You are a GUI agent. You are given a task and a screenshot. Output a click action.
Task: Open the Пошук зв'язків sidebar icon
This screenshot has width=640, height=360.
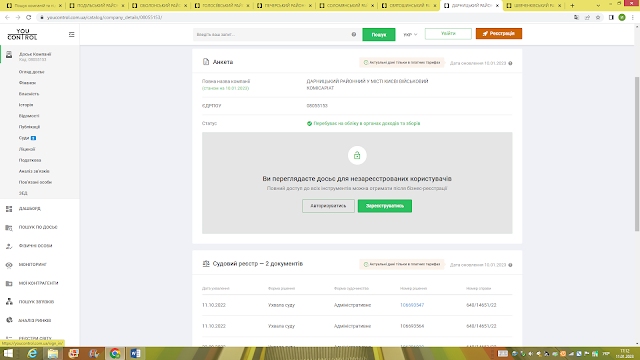[9, 302]
